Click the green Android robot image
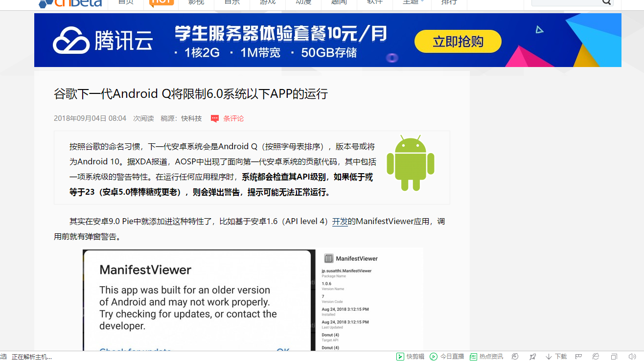644x362 pixels. click(x=411, y=163)
